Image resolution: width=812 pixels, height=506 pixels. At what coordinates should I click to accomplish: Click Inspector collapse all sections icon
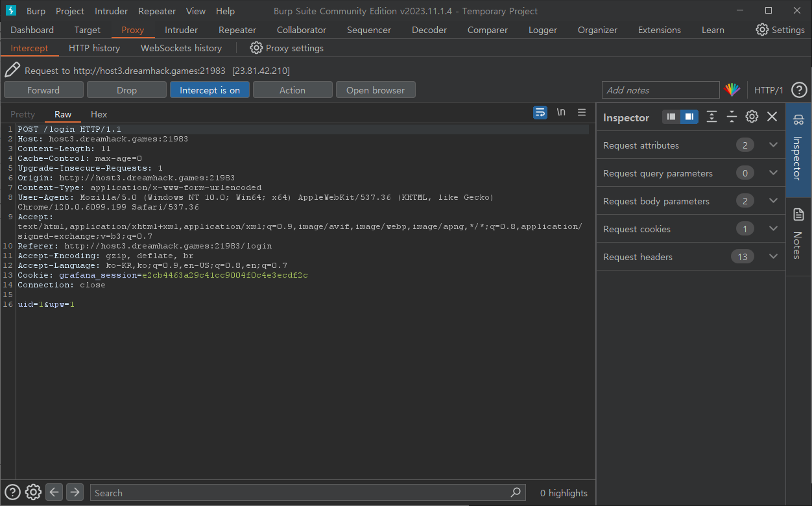(x=732, y=117)
